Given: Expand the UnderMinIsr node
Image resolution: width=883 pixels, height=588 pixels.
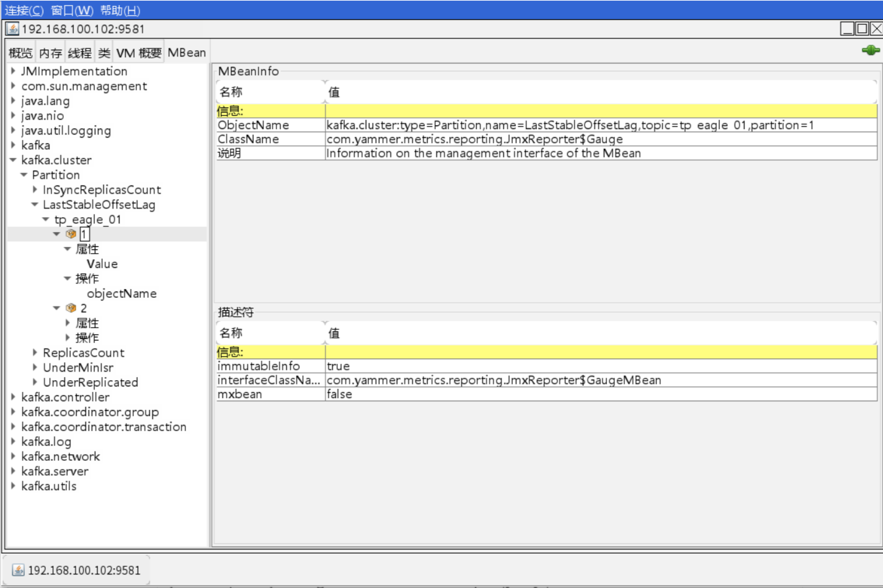Looking at the screenshot, I should (35, 367).
